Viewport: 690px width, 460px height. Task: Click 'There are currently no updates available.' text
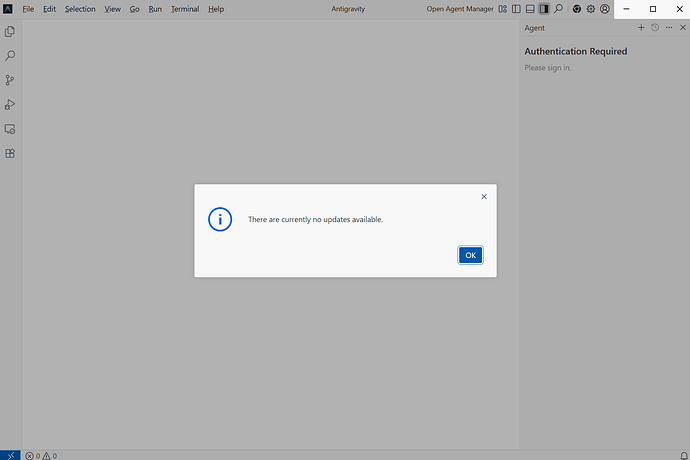click(316, 219)
